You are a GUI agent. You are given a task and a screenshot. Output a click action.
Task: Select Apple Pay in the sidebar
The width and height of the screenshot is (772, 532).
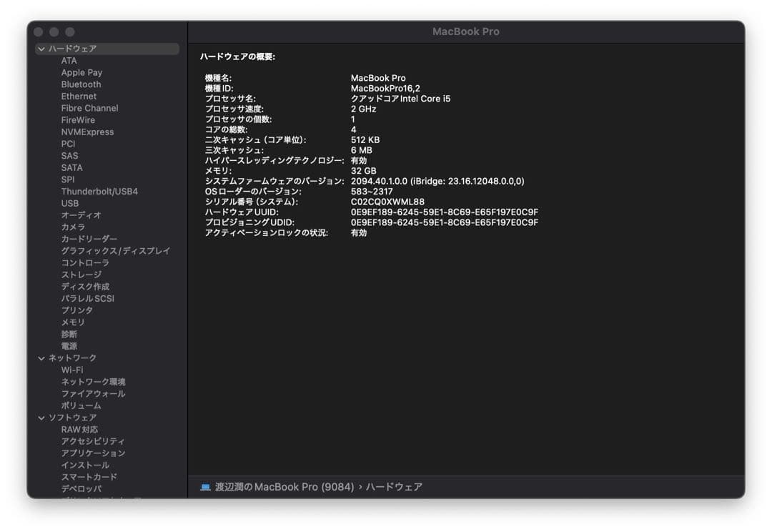pyautogui.click(x=81, y=72)
